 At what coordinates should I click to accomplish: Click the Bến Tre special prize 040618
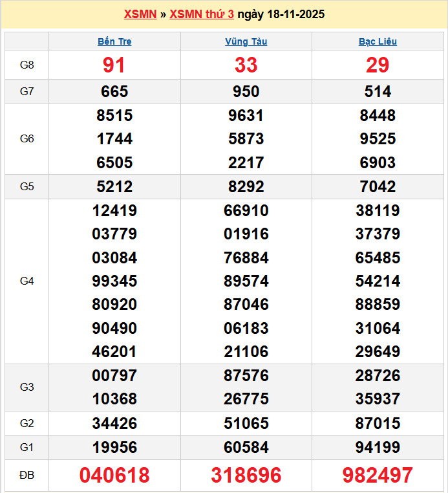click(x=114, y=476)
